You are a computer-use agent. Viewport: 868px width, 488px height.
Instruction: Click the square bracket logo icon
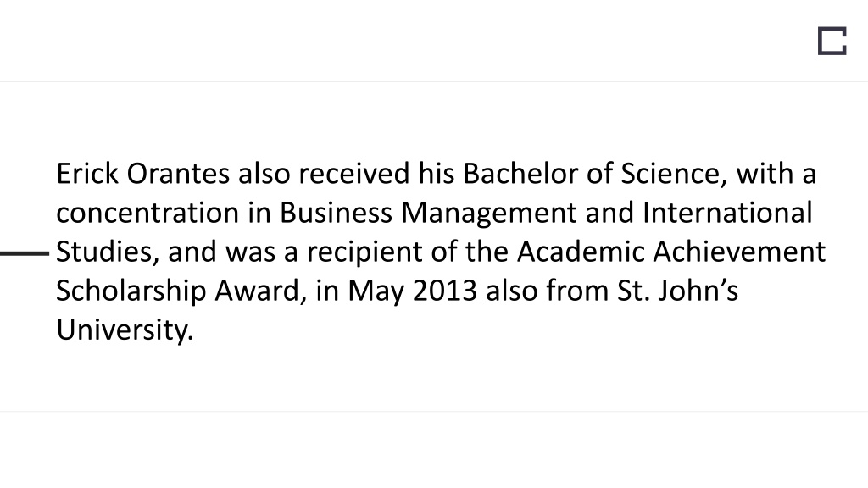[832, 41]
